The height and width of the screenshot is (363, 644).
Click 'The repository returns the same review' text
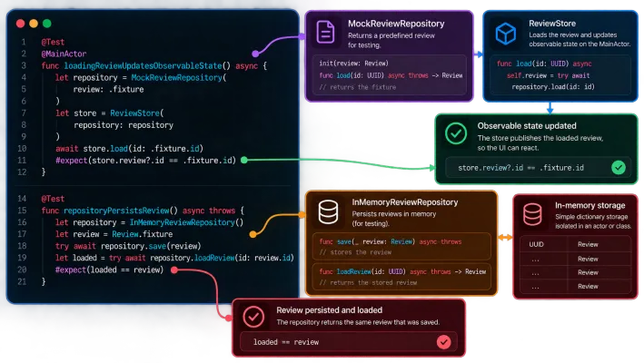[x=358, y=322]
